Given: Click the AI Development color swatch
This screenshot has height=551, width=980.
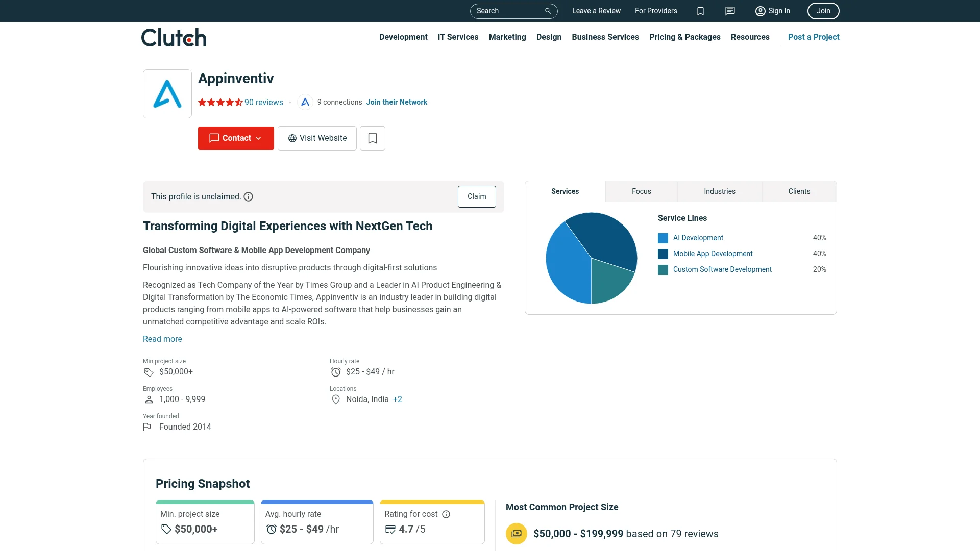Looking at the screenshot, I should click(x=663, y=238).
